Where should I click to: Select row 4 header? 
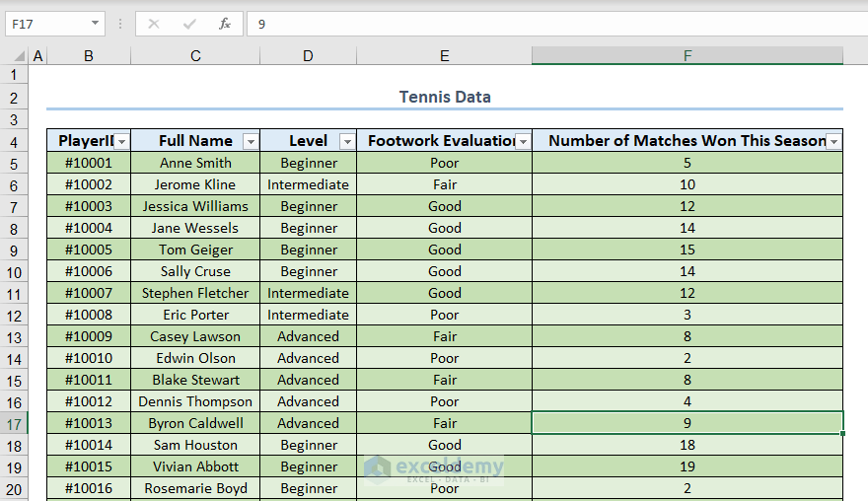14,142
